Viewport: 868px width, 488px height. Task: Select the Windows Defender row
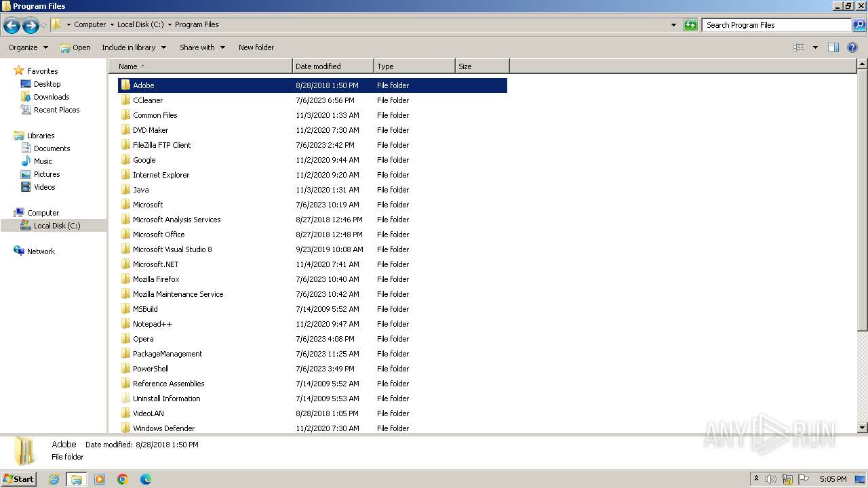tap(313, 428)
